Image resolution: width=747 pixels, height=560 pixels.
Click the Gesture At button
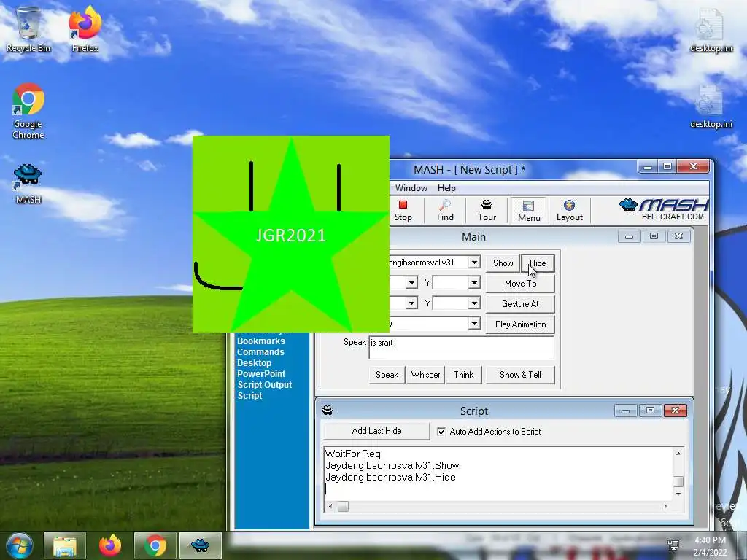coord(520,304)
